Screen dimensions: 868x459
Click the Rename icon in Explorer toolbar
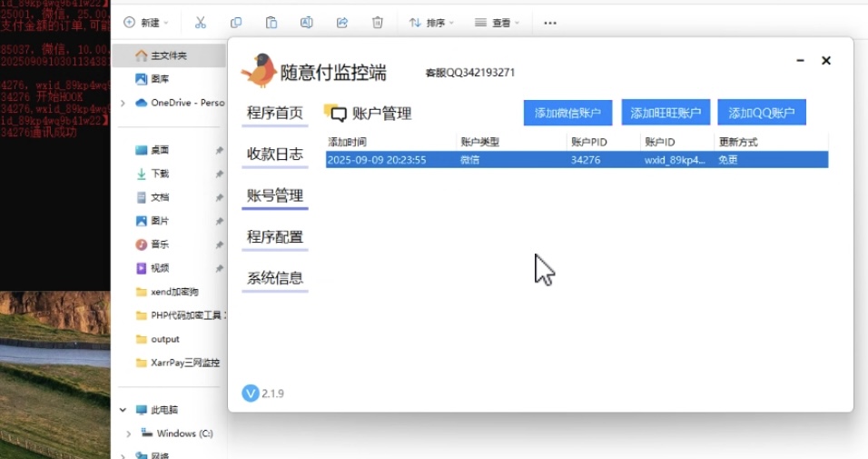pos(306,23)
